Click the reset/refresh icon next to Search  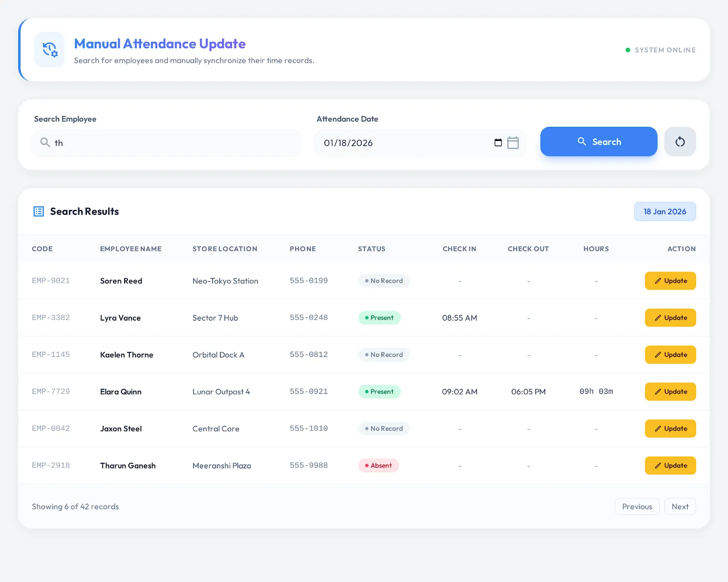(680, 141)
